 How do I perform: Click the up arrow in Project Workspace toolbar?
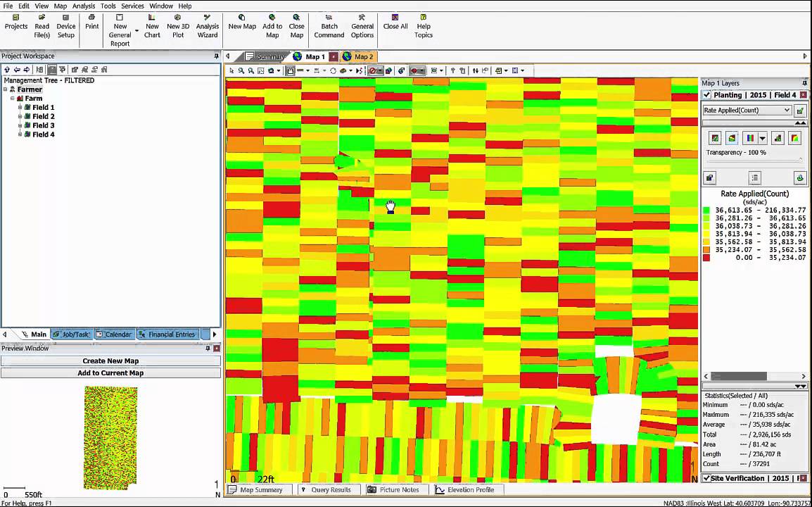[x=7, y=70]
